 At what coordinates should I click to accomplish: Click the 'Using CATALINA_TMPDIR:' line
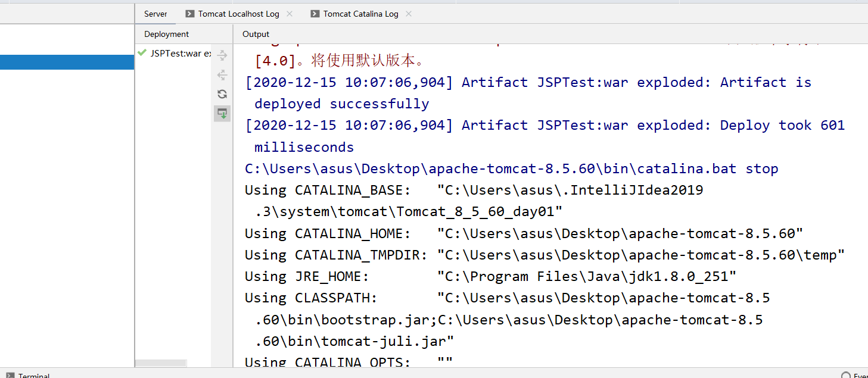[x=545, y=255]
